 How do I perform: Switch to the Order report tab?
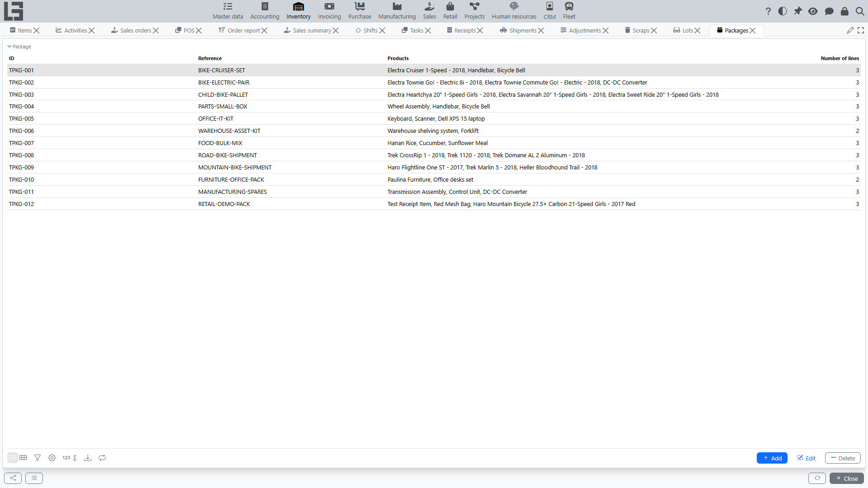239,30
